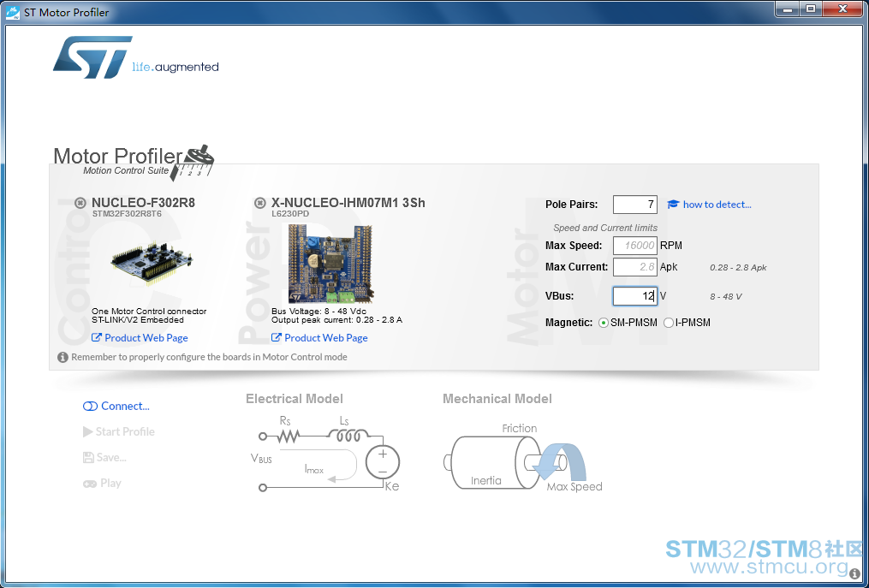Viewport: 869px width, 588px height.
Task: Click the remove icon beside X-NUCLEO-IHM07M1 3Sh
Action: (x=259, y=203)
